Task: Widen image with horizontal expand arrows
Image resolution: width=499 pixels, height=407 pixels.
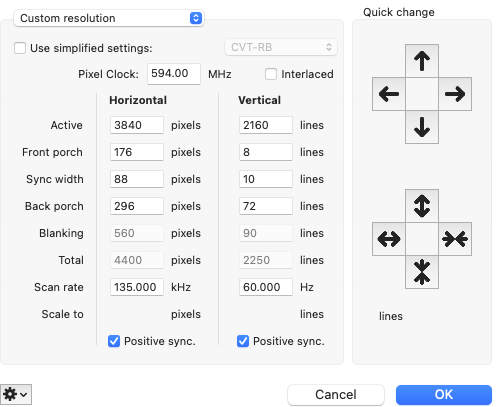Action: point(389,239)
